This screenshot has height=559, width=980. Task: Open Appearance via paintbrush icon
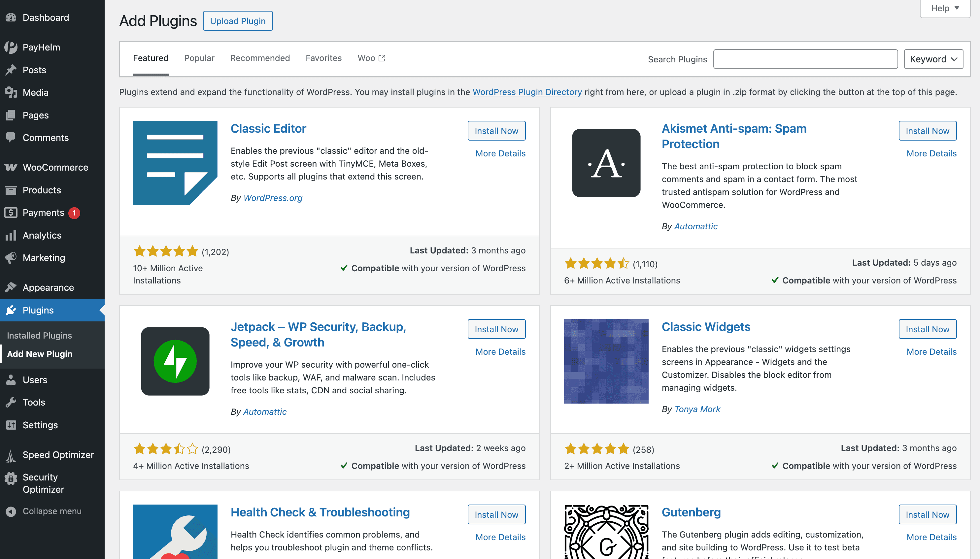point(11,287)
